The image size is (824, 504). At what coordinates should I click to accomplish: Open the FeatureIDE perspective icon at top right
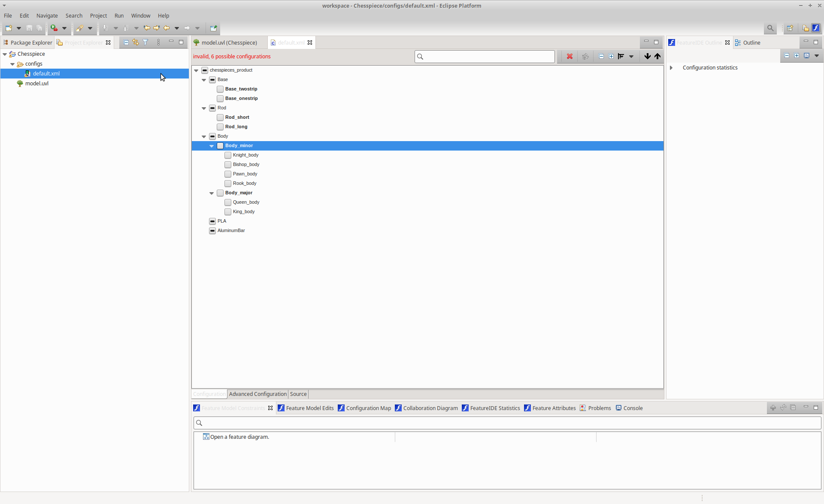coord(815,28)
